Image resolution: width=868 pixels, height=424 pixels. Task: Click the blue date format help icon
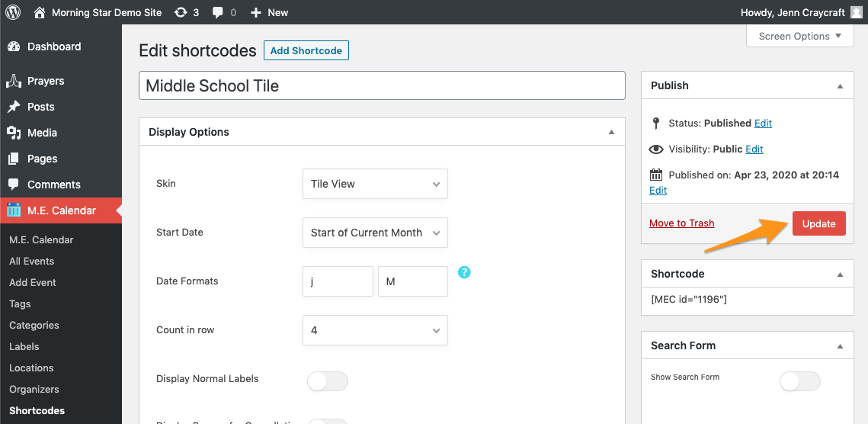click(x=464, y=272)
